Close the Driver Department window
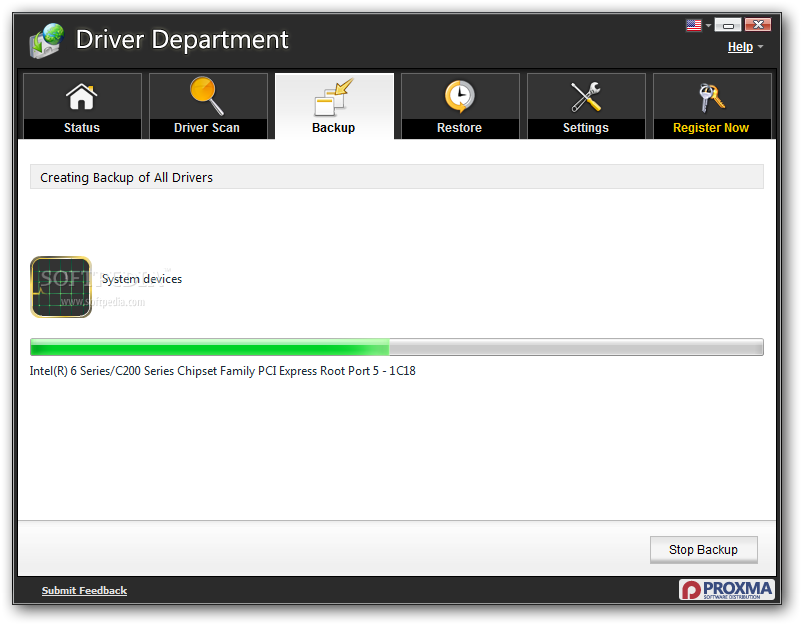The width and height of the screenshot is (802, 625). (x=758, y=25)
